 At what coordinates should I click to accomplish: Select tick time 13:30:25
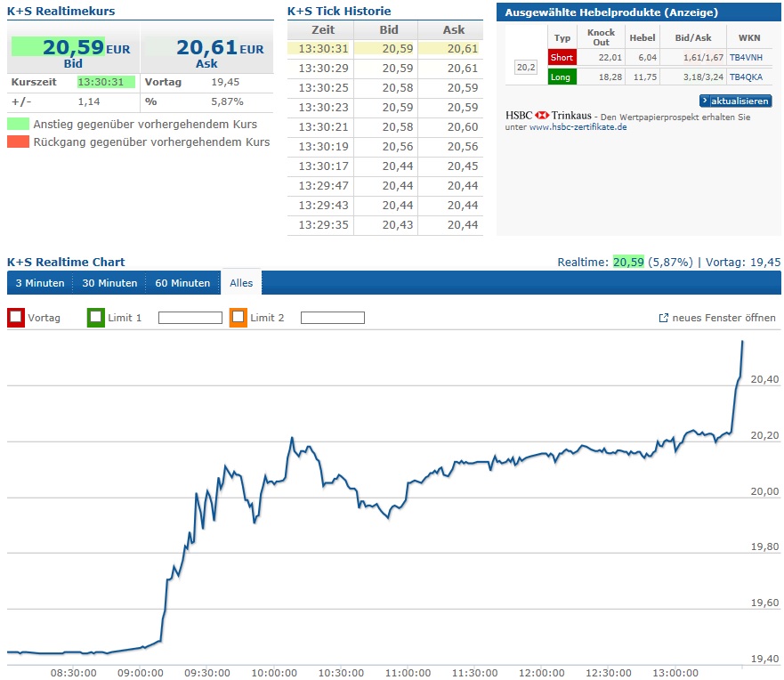coord(323,88)
